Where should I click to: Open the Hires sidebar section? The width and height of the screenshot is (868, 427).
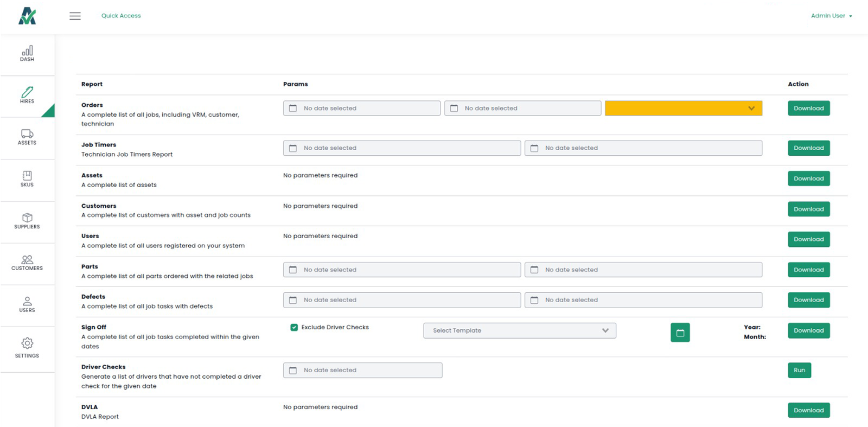[x=27, y=95]
